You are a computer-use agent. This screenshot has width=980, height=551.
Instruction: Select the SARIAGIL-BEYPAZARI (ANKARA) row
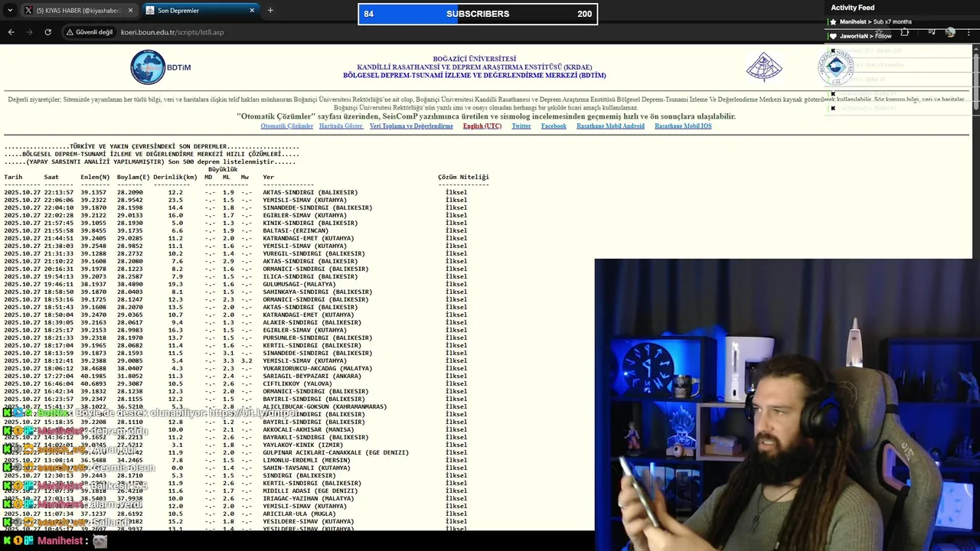235,376
